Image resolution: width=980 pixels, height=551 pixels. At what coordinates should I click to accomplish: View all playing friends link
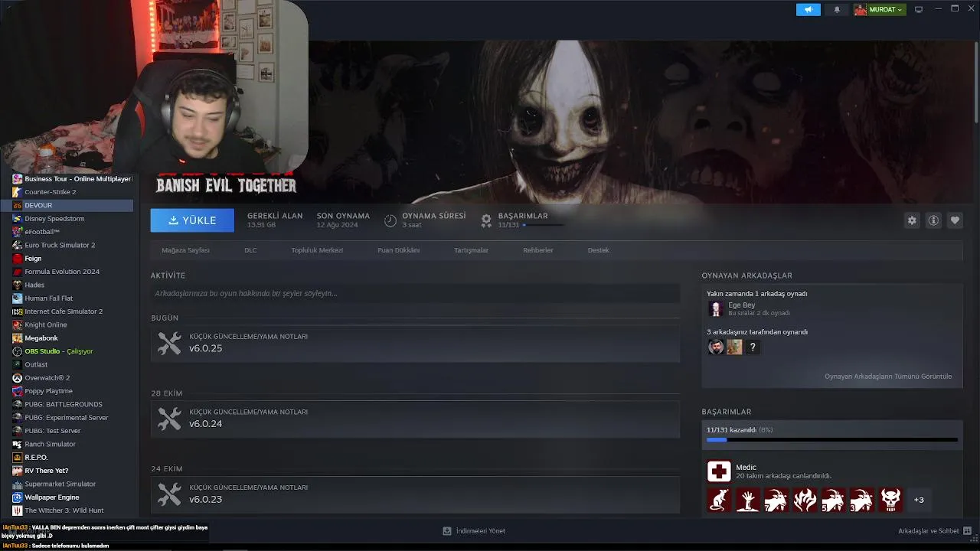(888, 377)
